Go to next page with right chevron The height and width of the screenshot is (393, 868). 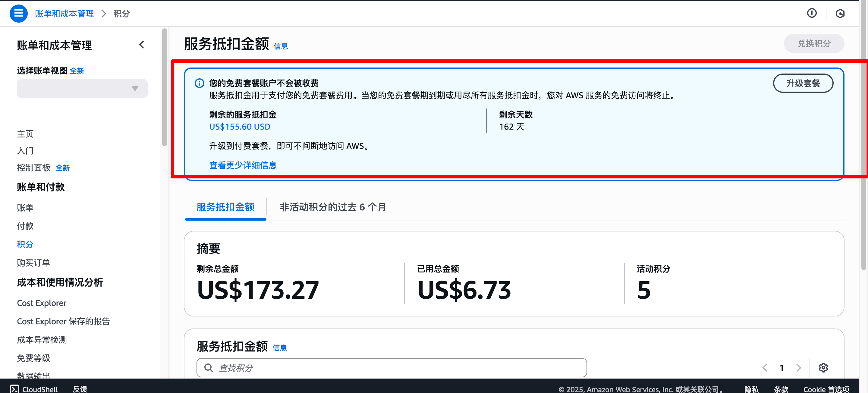click(798, 367)
